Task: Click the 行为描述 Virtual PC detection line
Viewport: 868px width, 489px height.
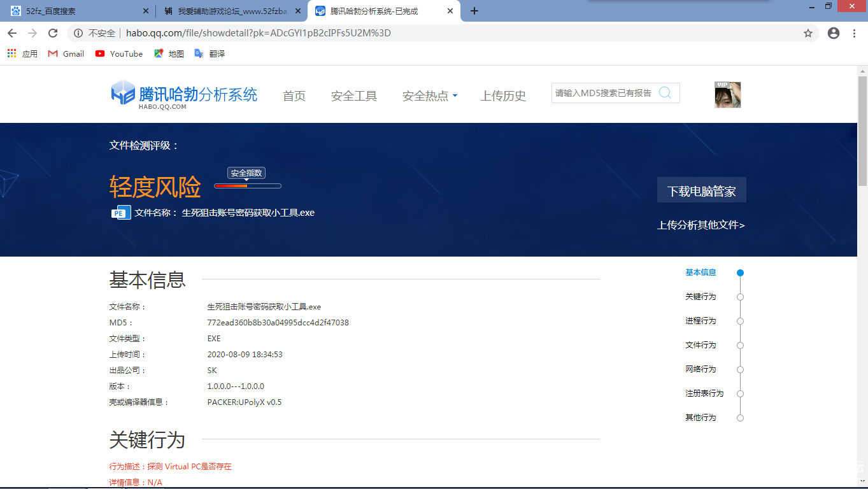Action: [171, 467]
